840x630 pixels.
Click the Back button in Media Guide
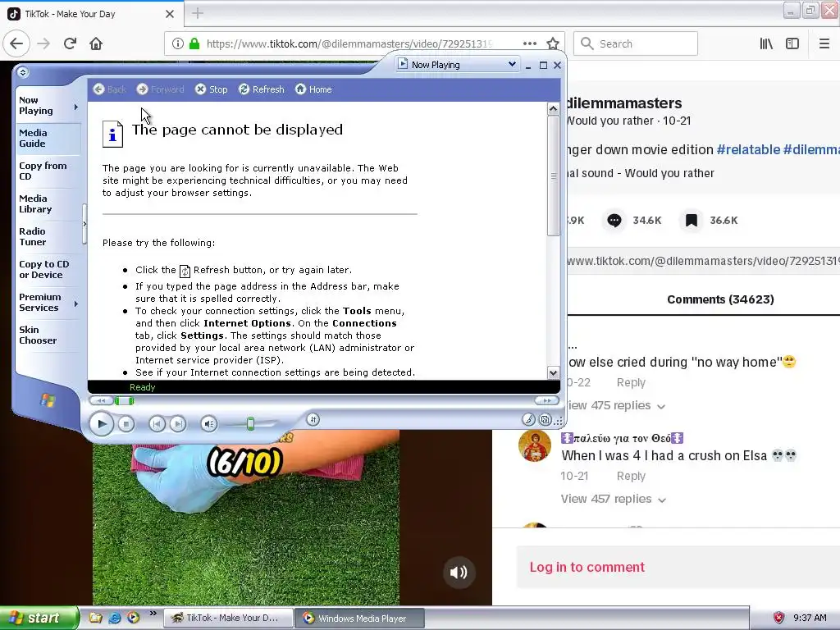pos(109,89)
